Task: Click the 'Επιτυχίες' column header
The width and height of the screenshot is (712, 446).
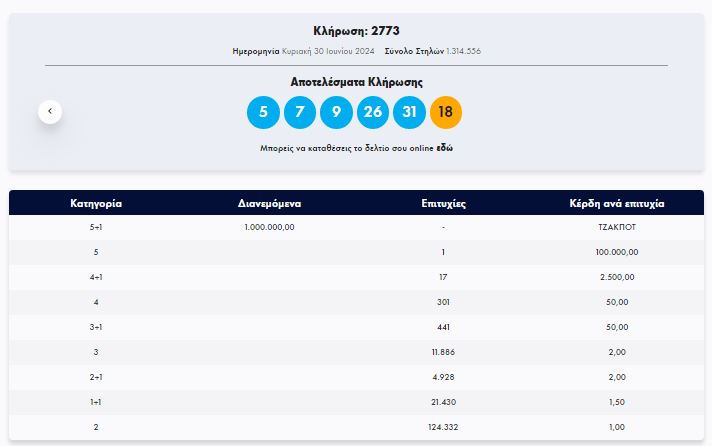Action: 443,203
